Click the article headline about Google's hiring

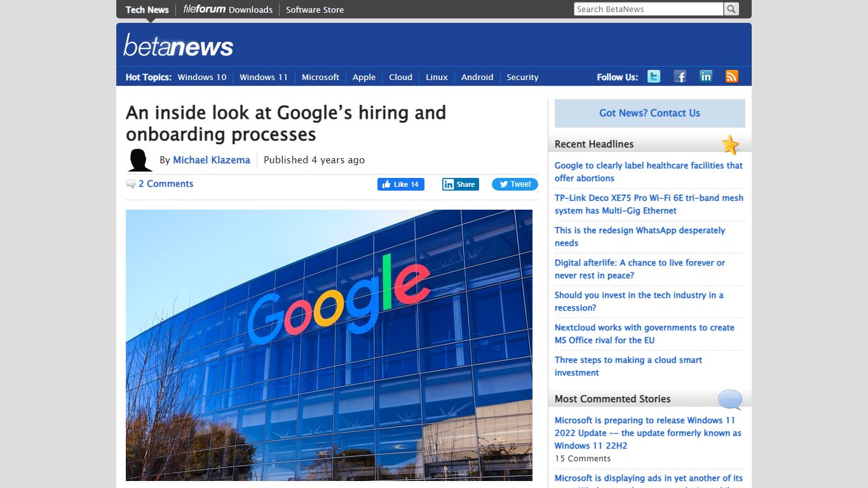pyautogui.click(x=286, y=123)
